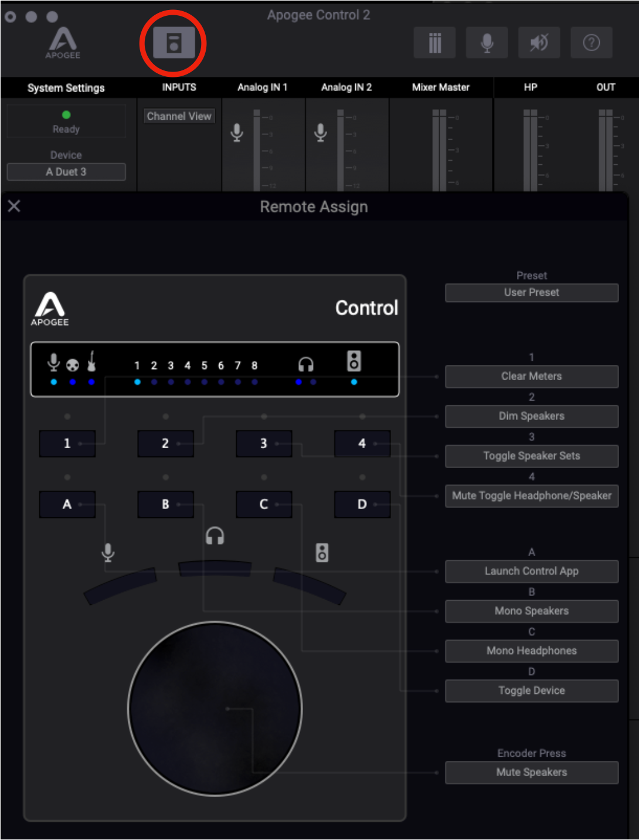
Task: Click the Apogee logo in the header
Action: pos(63,43)
